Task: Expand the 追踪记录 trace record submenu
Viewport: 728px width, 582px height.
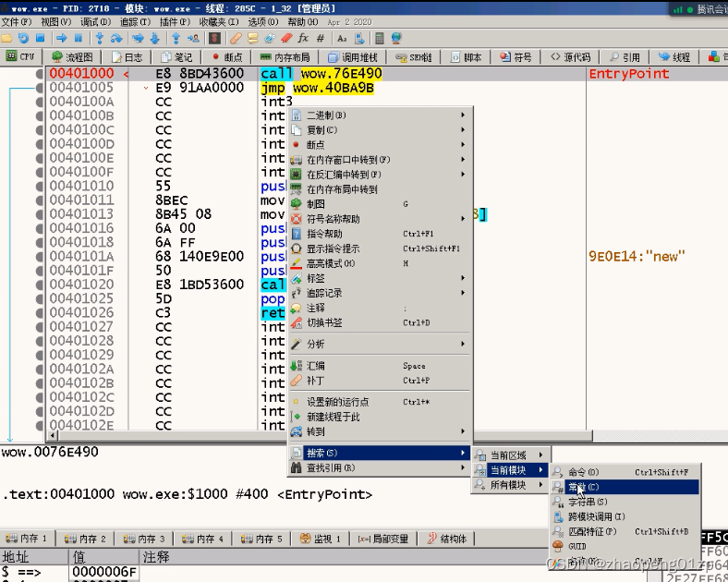Action: click(379, 293)
